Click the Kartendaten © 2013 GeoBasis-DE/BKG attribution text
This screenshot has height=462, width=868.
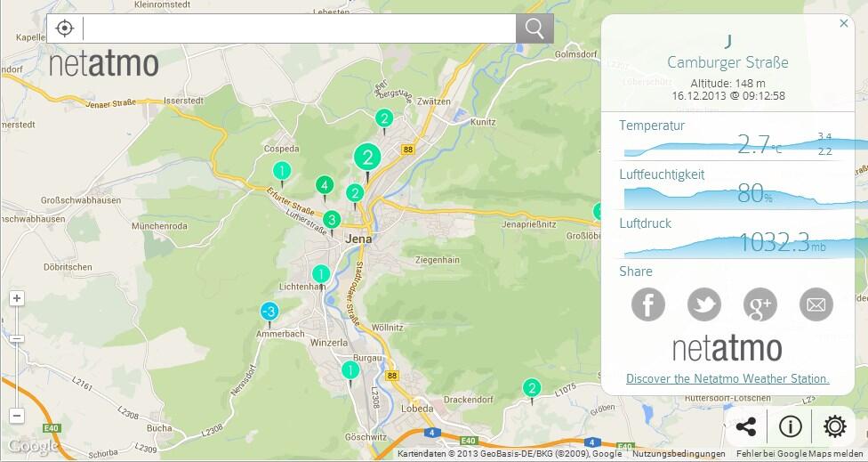click(x=510, y=454)
